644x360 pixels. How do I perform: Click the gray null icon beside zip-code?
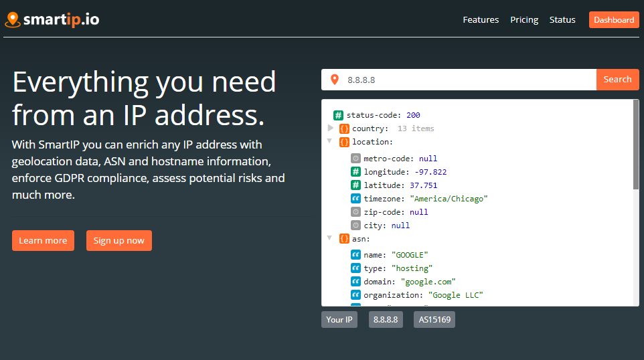355,212
